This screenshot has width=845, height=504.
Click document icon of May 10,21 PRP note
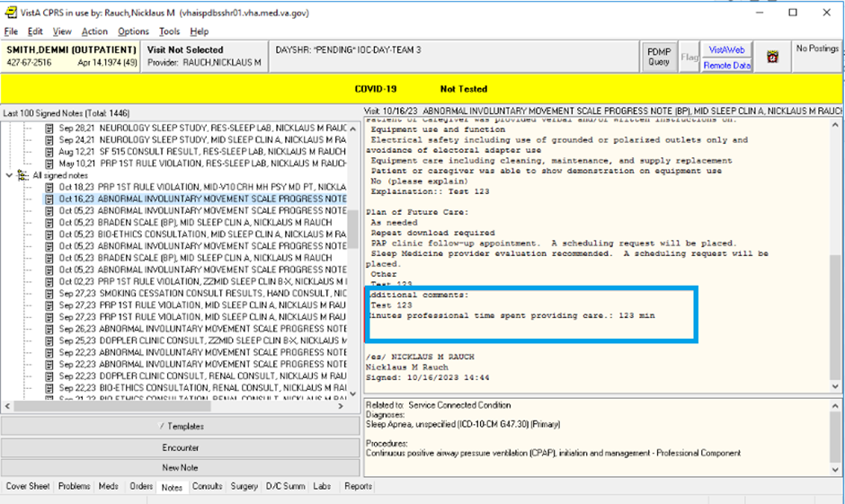[x=49, y=164]
